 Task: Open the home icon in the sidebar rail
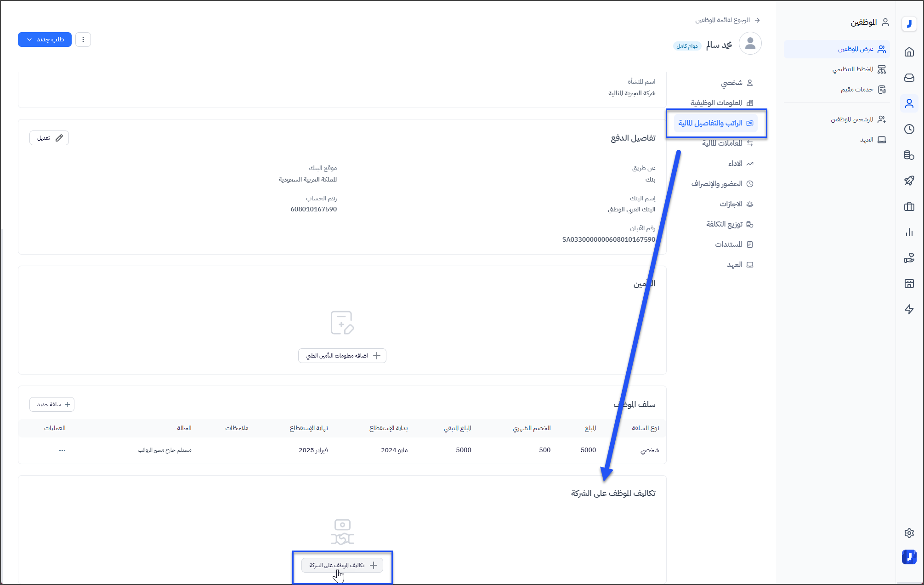909,52
